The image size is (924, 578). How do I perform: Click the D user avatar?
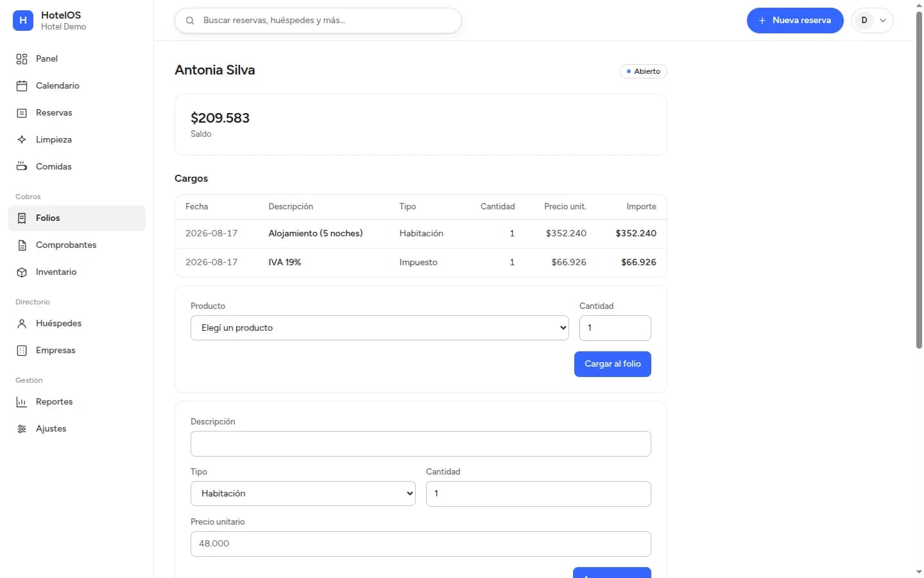coord(864,21)
